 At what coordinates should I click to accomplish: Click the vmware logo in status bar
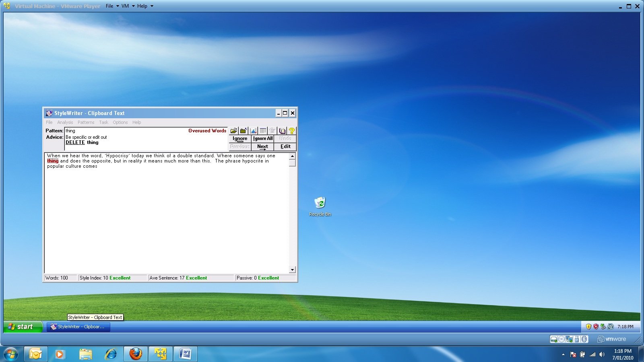pos(612,339)
